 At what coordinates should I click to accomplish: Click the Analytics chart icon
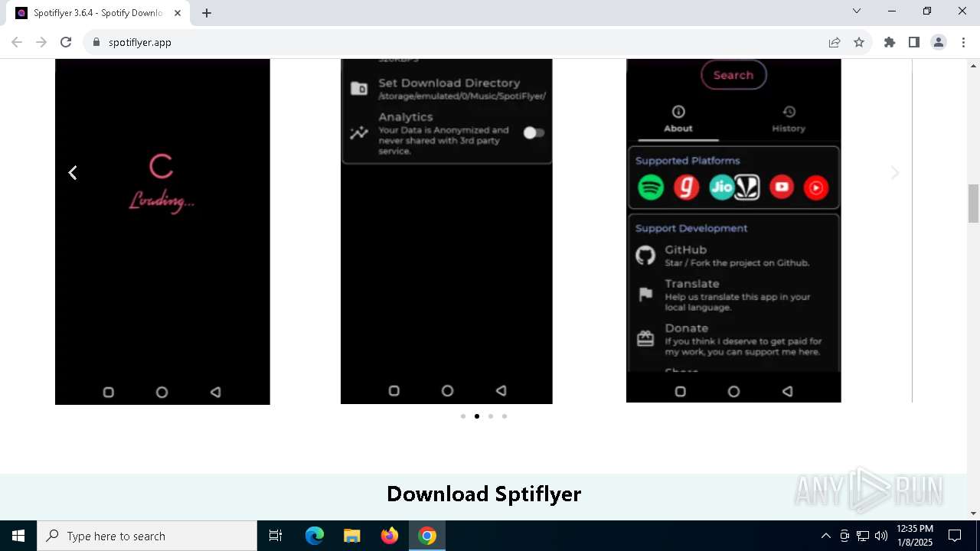point(358,133)
